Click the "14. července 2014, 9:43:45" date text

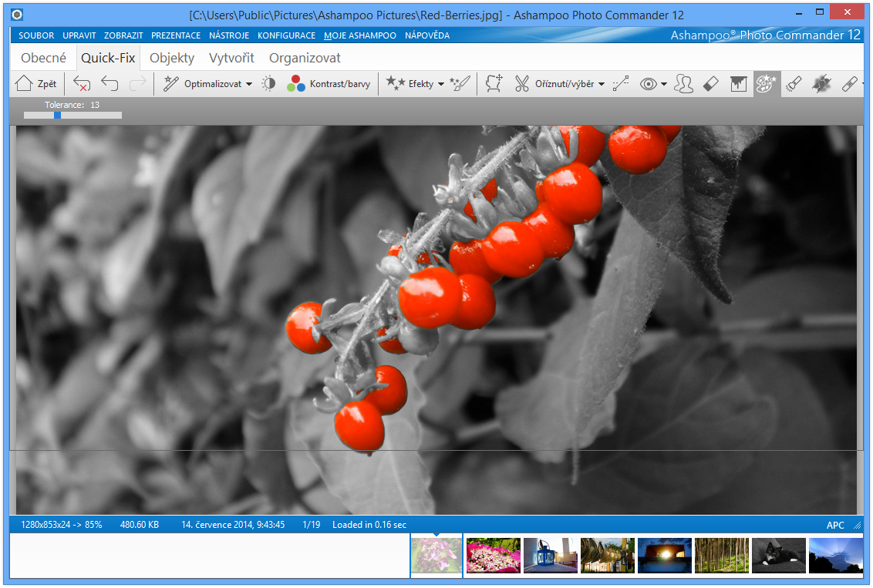pos(233,525)
